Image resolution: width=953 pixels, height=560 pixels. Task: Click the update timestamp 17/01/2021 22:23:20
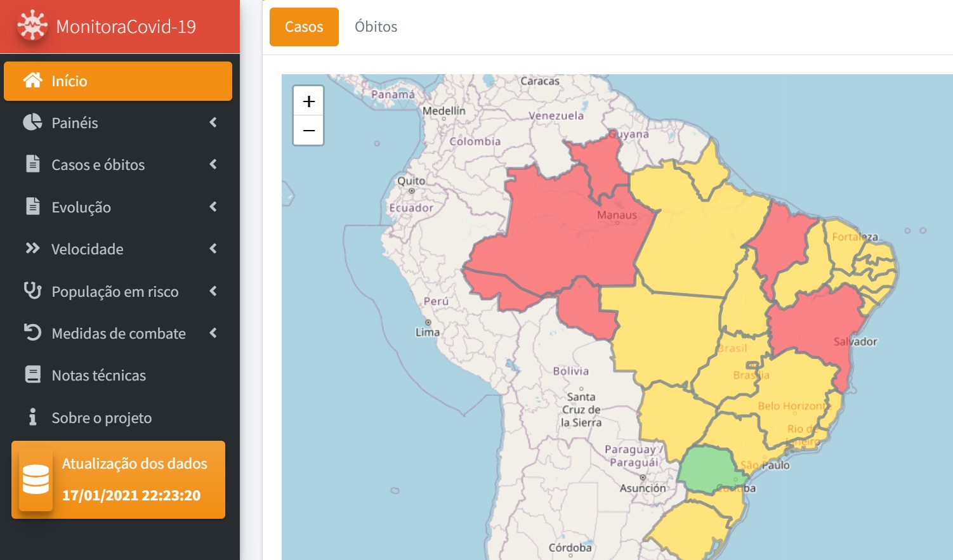[x=131, y=495]
